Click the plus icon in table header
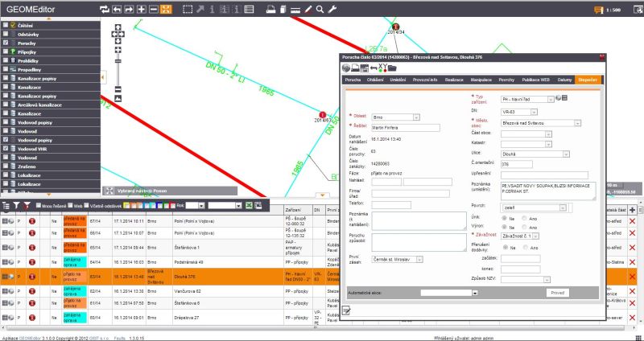Screen dimensions: 644x341 [x=632, y=210]
